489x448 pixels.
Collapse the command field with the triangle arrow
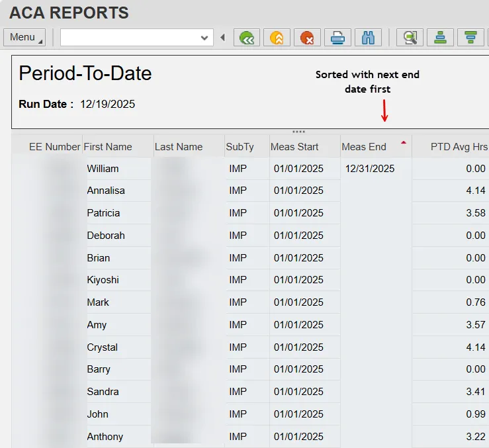pyautogui.click(x=222, y=38)
